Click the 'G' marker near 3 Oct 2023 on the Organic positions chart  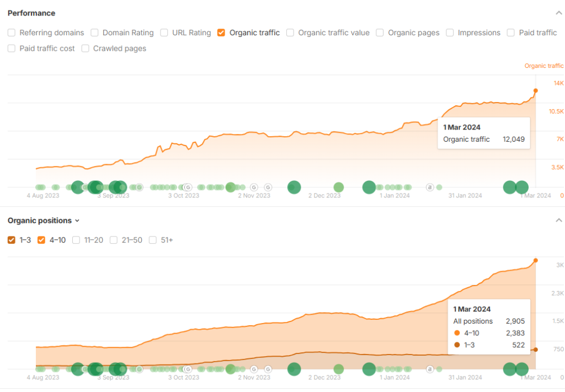click(188, 369)
